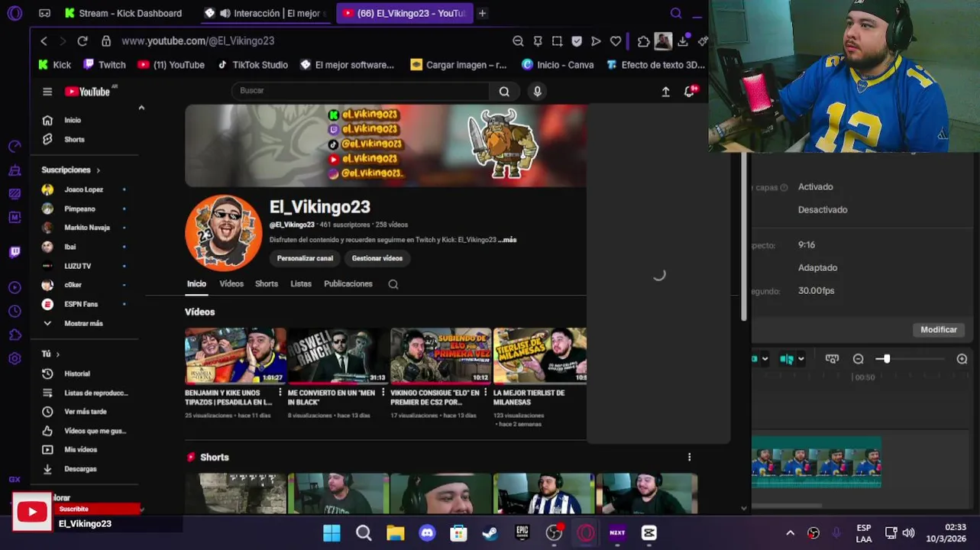Open browser downloads icon
This screenshot has width=980, height=550.
683,41
